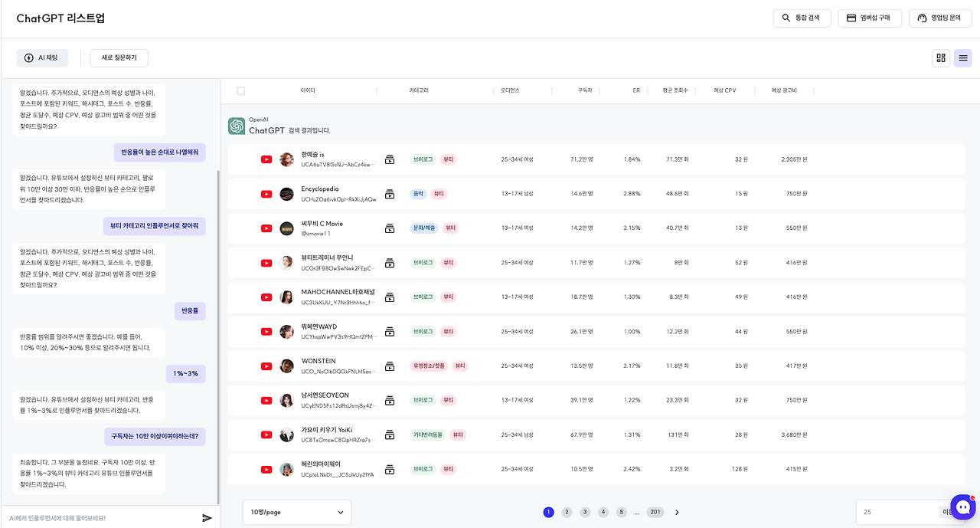The width and height of the screenshot is (980, 528).
Task: Open content list icon for 한예슬 is
Action: (x=390, y=159)
